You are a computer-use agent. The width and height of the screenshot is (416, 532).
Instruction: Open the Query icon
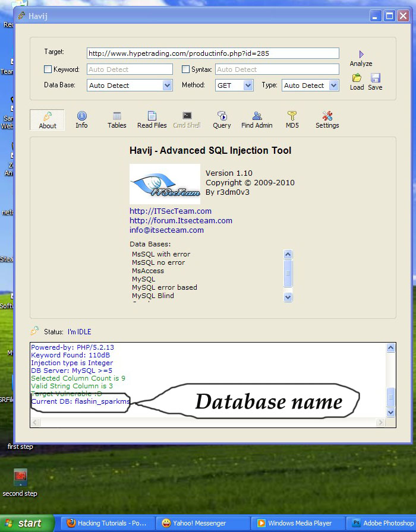click(222, 116)
